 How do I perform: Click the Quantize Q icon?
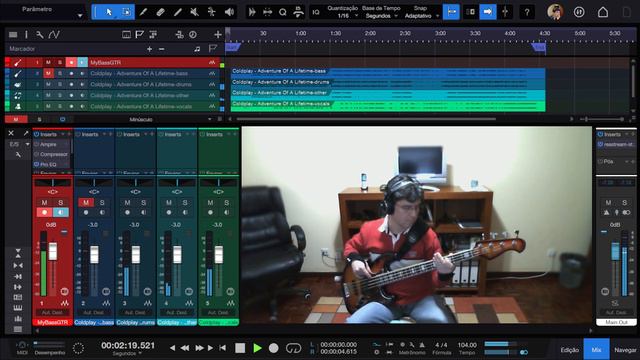coord(282,13)
